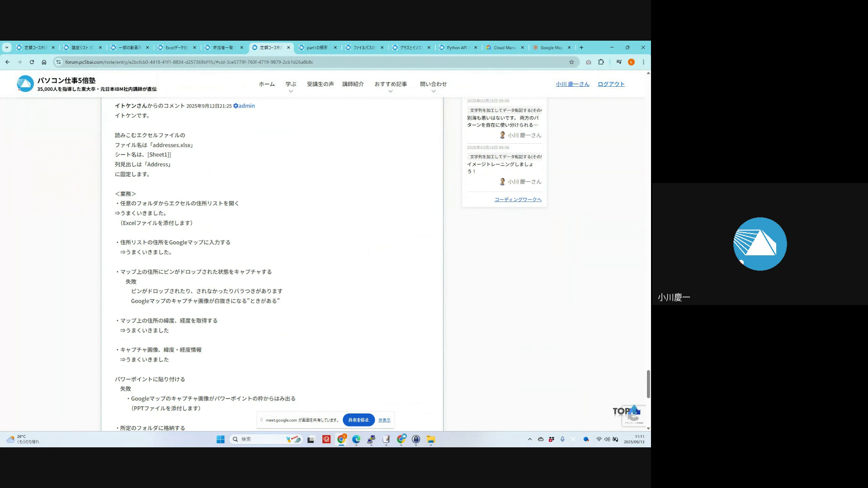
Task: Switch to the Cloud Manager tab
Action: (x=504, y=47)
